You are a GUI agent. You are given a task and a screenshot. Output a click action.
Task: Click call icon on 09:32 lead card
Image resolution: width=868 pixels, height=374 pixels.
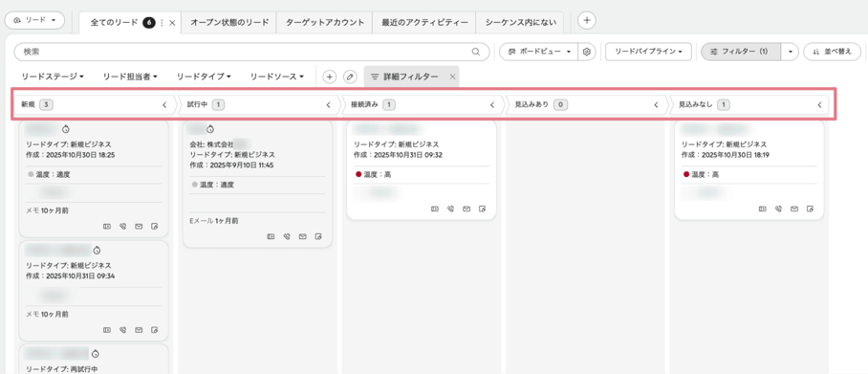(x=450, y=209)
